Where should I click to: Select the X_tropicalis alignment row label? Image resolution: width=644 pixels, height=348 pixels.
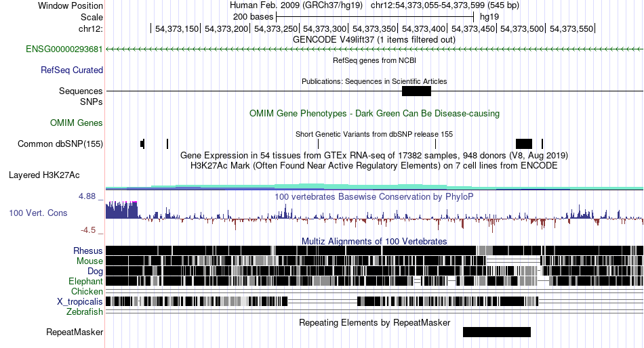click(80, 302)
